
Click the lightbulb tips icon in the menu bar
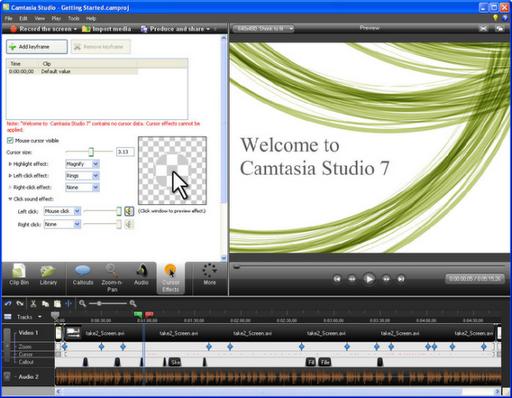click(496, 18)
